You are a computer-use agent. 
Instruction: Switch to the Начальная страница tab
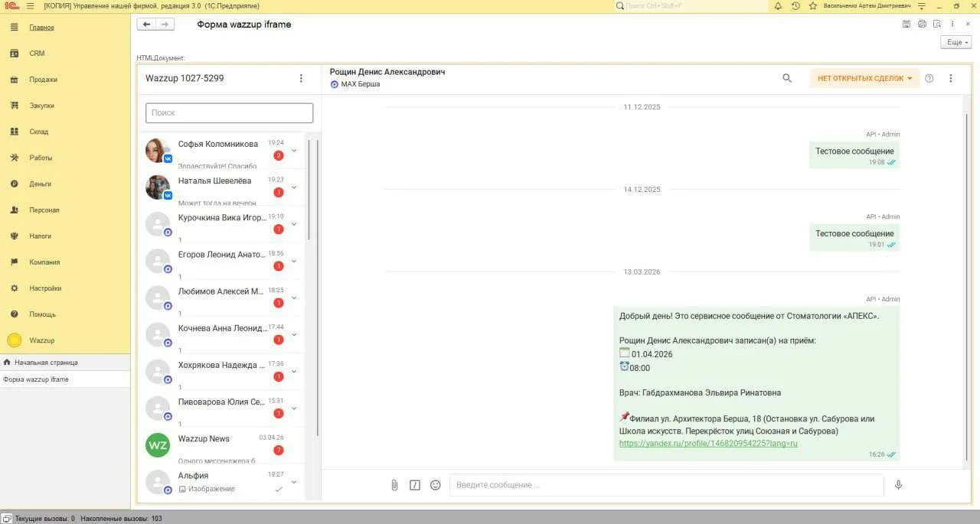pyautogui.click(x=64, y=362)
